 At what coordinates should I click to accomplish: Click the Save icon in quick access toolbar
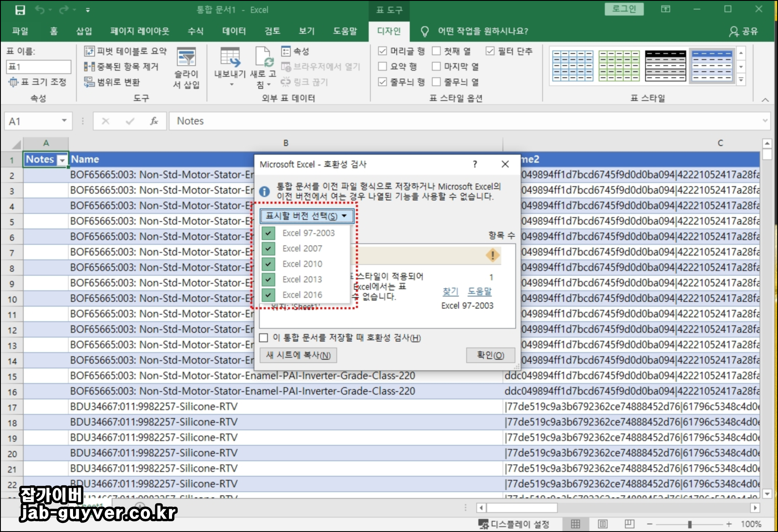click(x=20, y=10)
